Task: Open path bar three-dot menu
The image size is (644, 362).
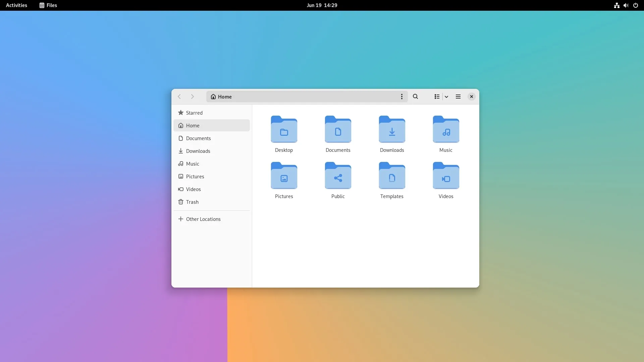Action: [x=401, y=97]
